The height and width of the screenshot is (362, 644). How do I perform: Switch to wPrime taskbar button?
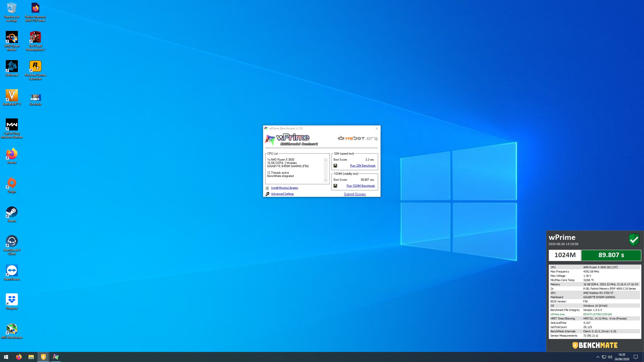pos(56,357)
